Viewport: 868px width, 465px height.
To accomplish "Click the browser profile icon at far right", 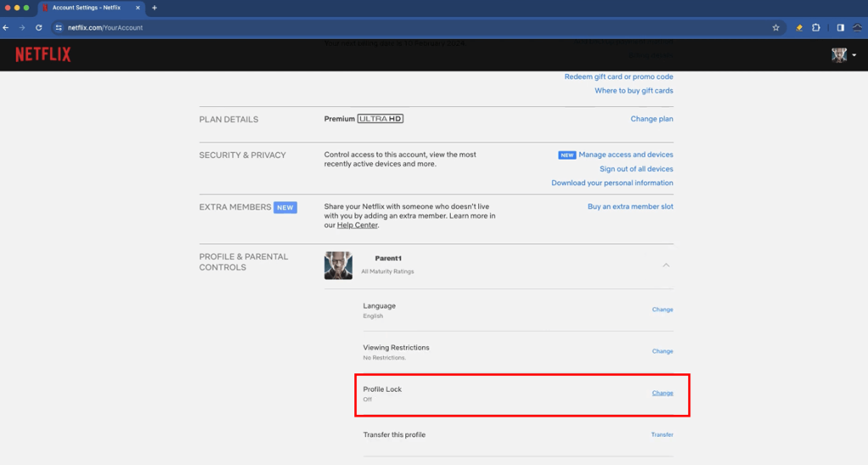I will [x=857, y=28].
